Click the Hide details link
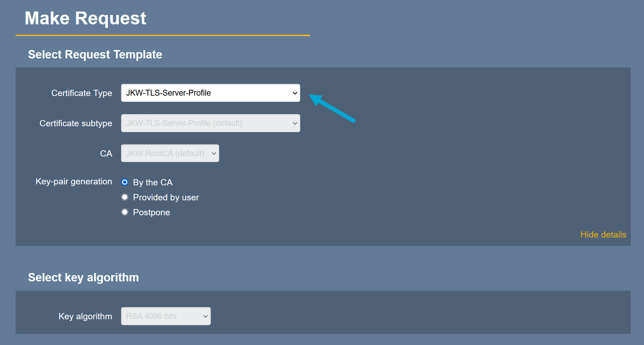644x345 pixels. [x=603, y=235]
